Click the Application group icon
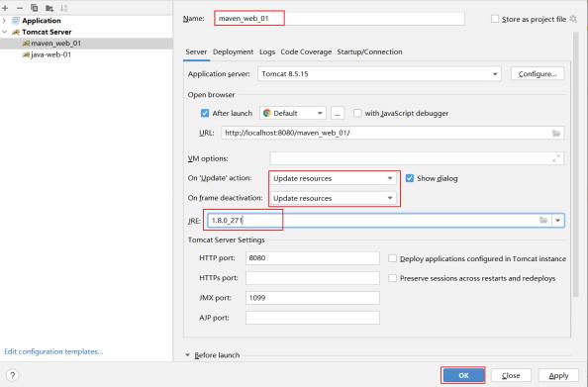588x387 pixels. click(16, 21)
